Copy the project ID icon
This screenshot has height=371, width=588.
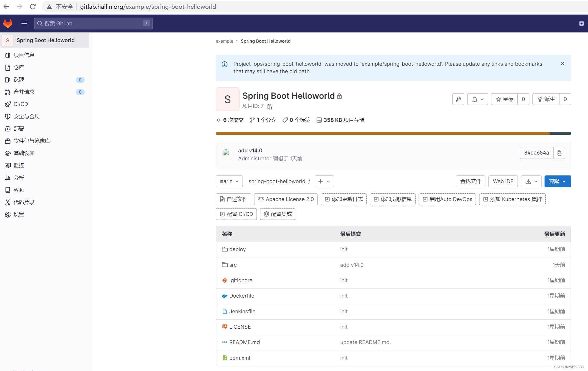tap(270, 106)
